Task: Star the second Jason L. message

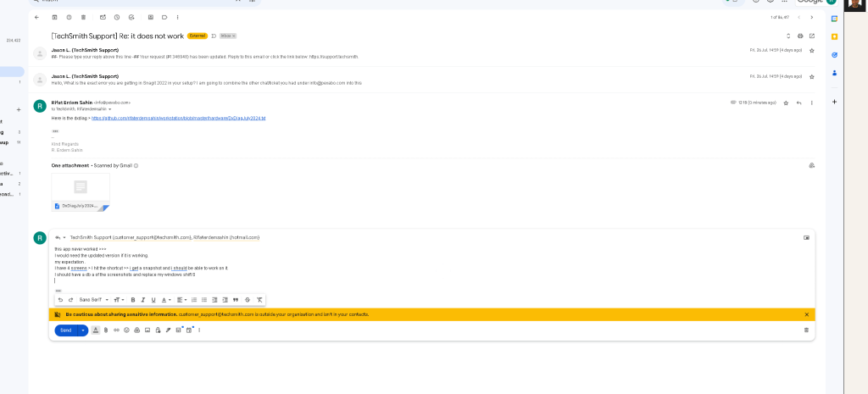Action: pos(812,76)
